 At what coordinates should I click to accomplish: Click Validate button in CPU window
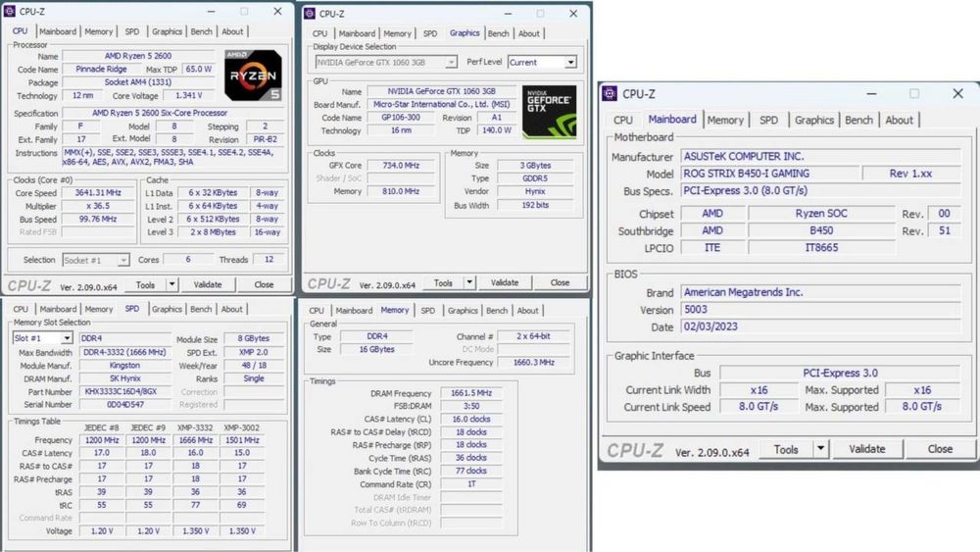[208, 284]
